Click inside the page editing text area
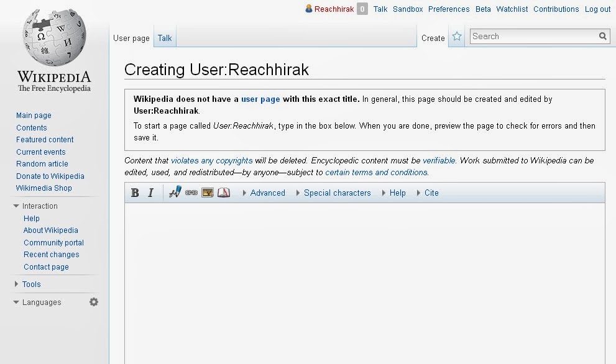616x364 pixels. tap(365, 283)
